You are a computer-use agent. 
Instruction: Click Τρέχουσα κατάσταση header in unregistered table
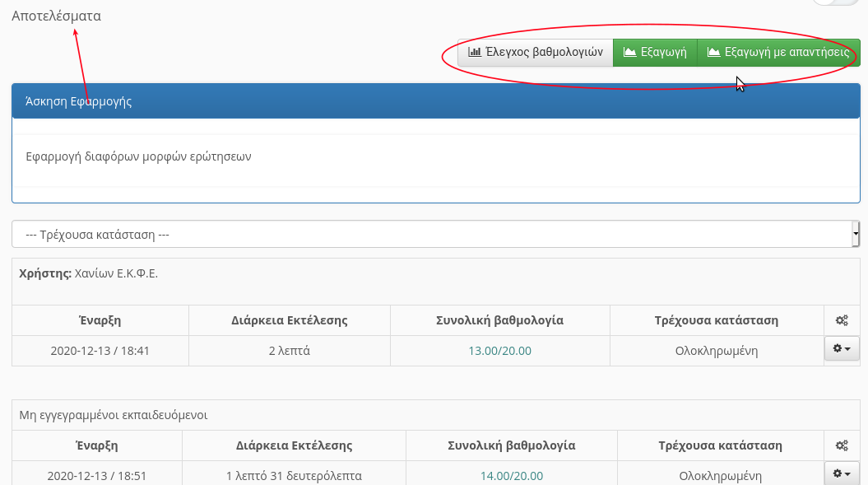720,445
